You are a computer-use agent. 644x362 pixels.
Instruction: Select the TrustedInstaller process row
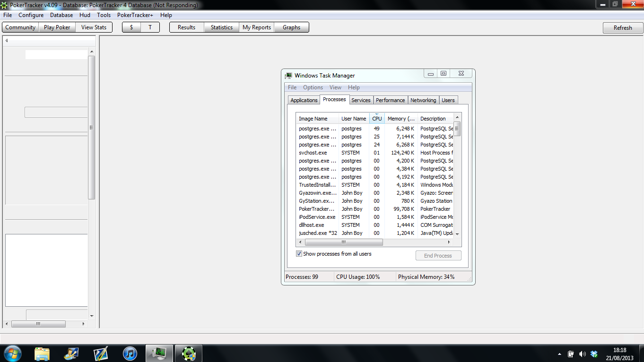[375, 185]
